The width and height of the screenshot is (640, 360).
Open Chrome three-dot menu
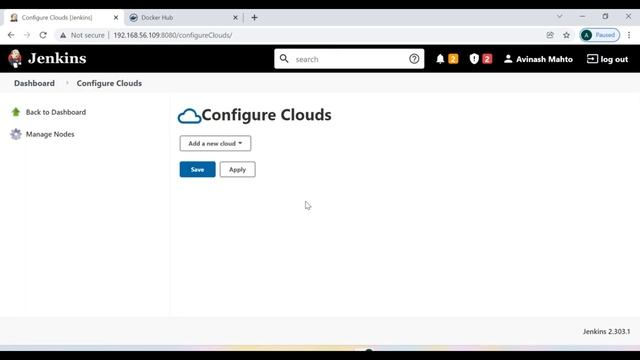[629, 35]
